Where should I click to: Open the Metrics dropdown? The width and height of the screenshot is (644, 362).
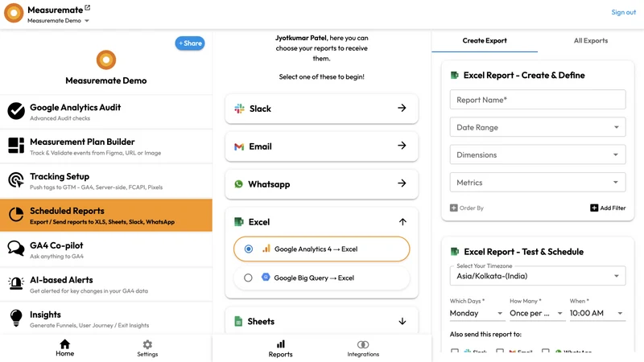[538, 183]
